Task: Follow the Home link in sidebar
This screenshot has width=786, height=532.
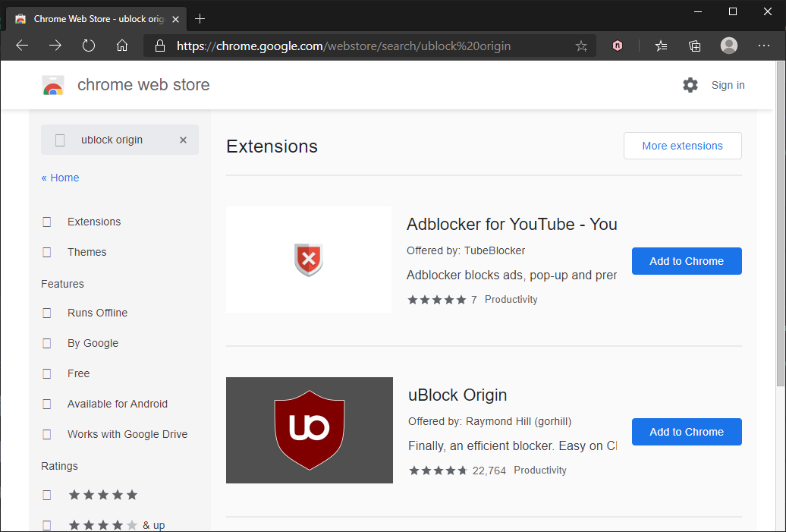Action: [x=61, y=178]
